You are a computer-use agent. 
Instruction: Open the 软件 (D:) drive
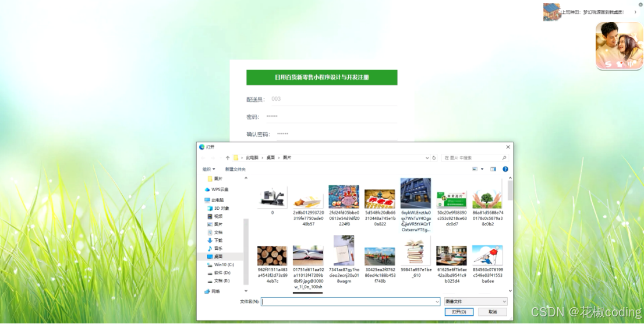point(219,273)
